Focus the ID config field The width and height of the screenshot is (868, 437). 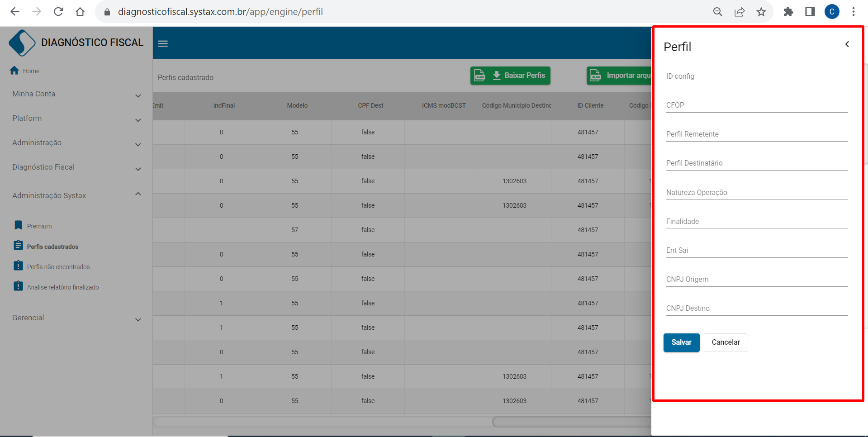pyautogui.click(x=757, y=76)
